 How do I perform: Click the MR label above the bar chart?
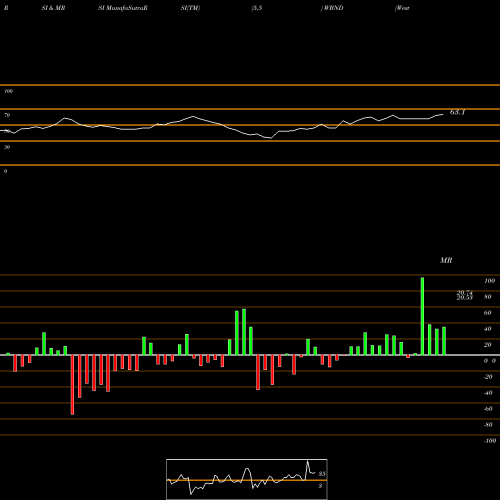click(446, 260)
